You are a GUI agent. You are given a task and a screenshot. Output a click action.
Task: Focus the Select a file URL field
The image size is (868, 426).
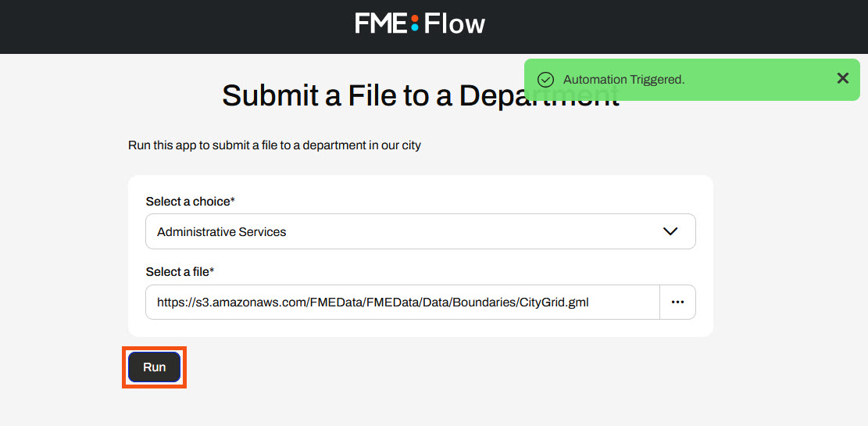[402, 302]
